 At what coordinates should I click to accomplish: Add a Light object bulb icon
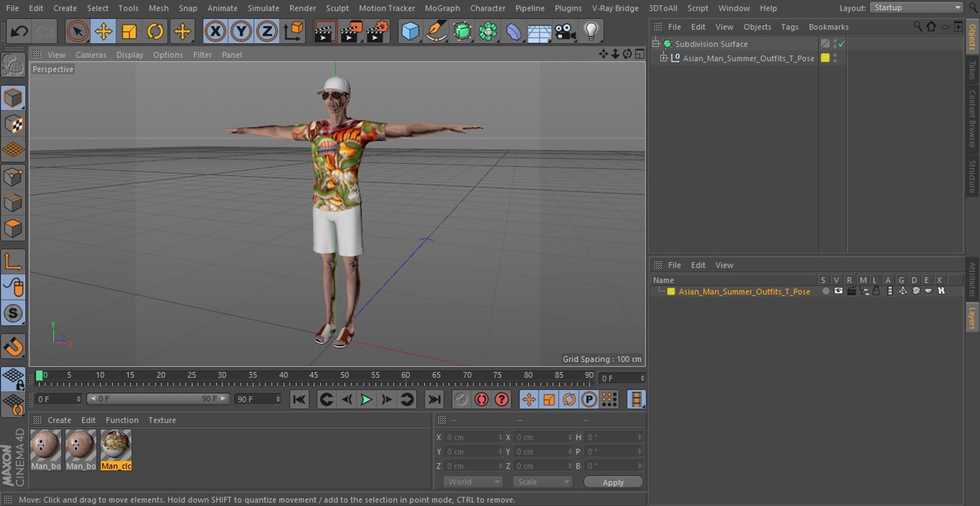point(591,32)
